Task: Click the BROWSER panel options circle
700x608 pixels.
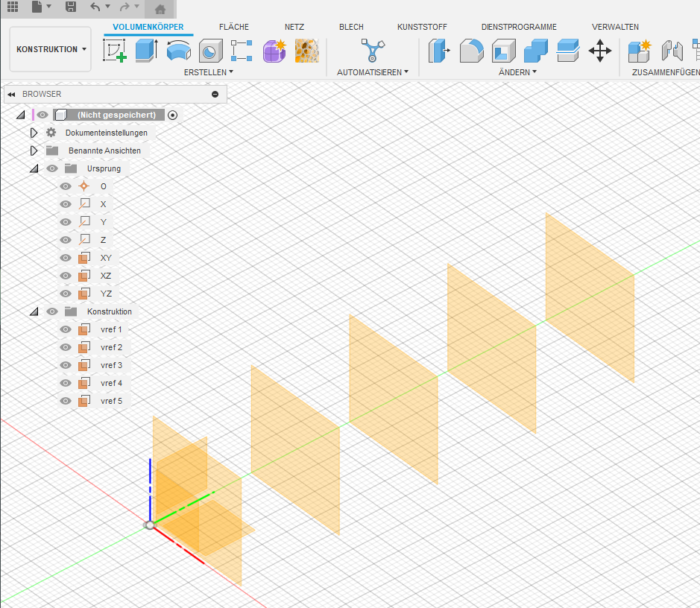Action: 215,94
